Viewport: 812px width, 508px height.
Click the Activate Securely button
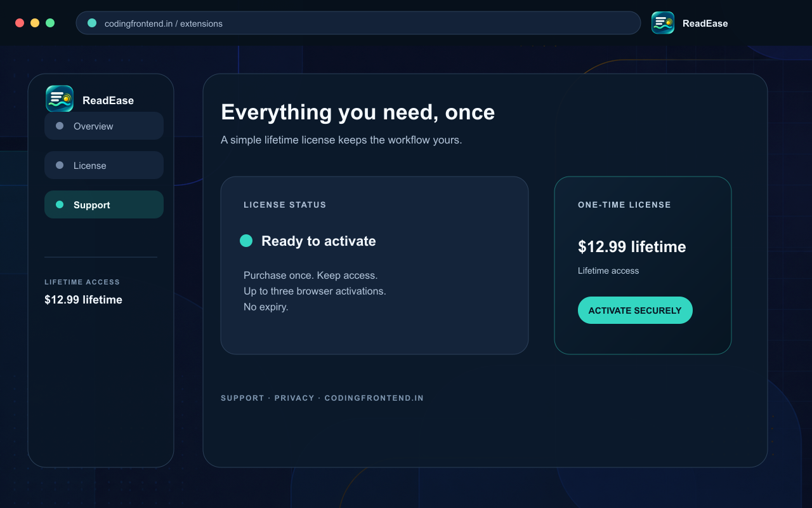point(635,311)
